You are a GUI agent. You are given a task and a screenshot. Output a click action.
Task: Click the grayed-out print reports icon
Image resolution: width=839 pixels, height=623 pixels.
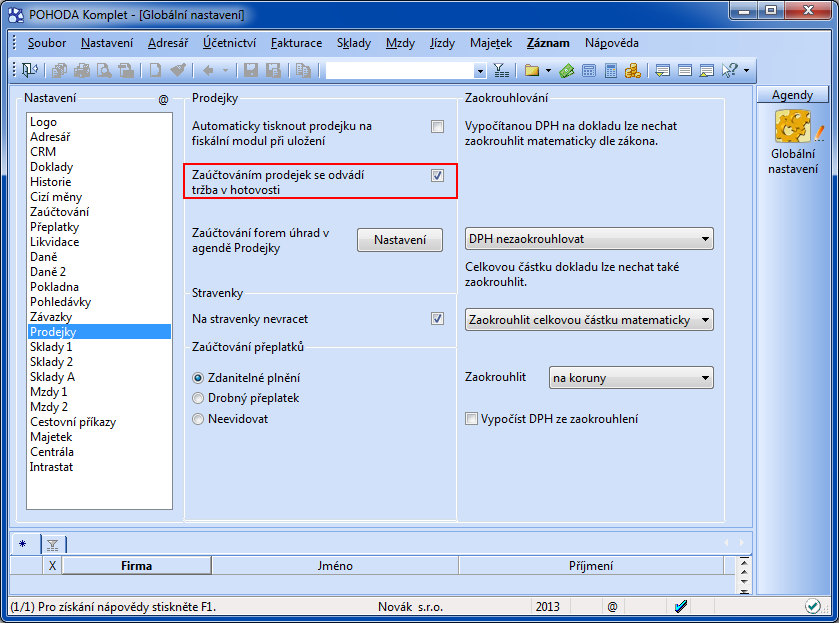[x=59, y=70]
